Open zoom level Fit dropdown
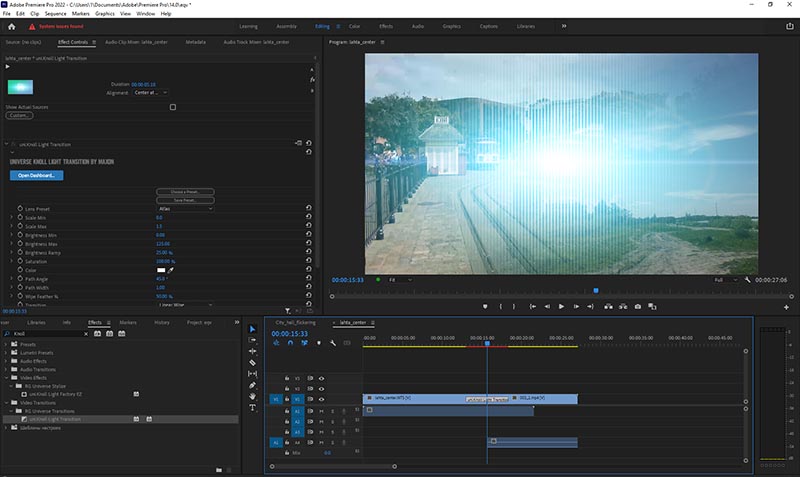Image resolution: width=800 pixels, height=477 pixels. point(400,280)
